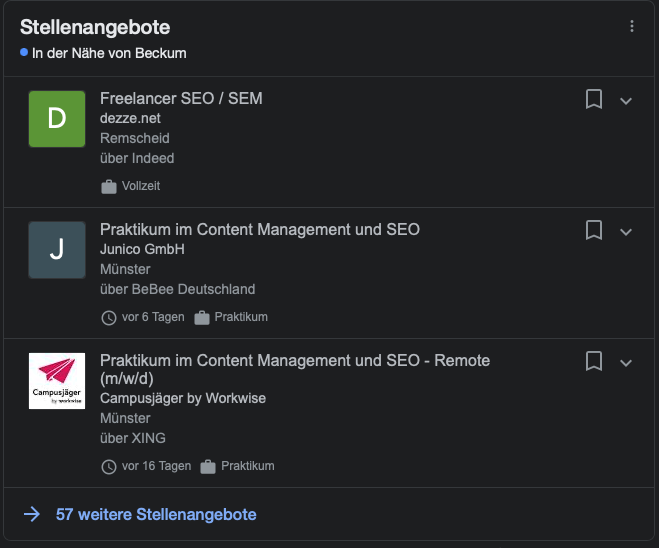This screenshot has width=659, height=548.
Task: Click the briefcase icon next to Vollzeit
Action: click(109, 186)
